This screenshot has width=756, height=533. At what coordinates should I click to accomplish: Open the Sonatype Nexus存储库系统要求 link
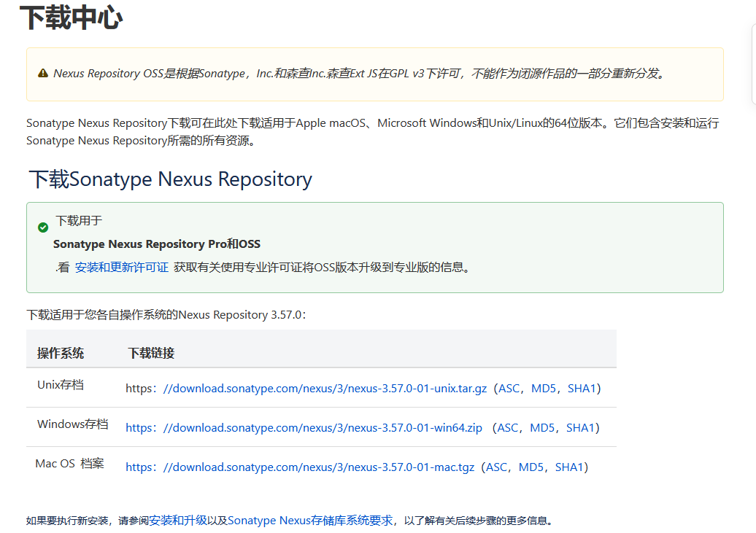tap(310, 521)
